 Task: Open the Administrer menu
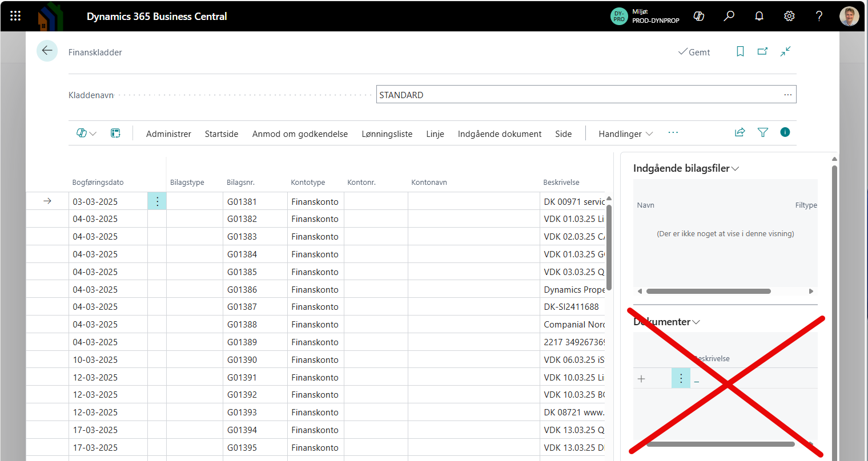[168, 134]
